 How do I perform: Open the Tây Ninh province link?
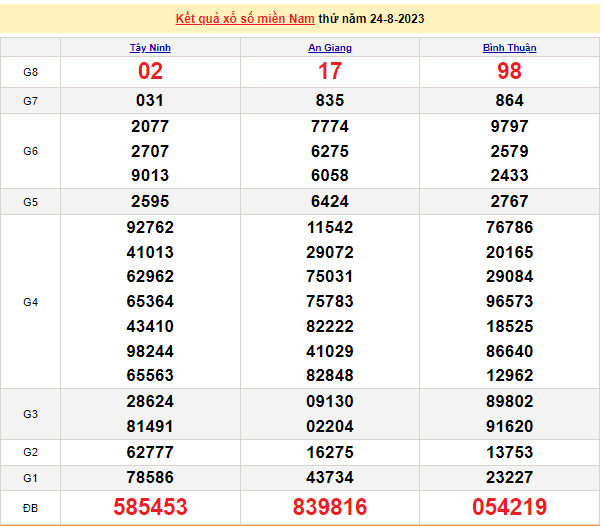(x=150, y=48)
